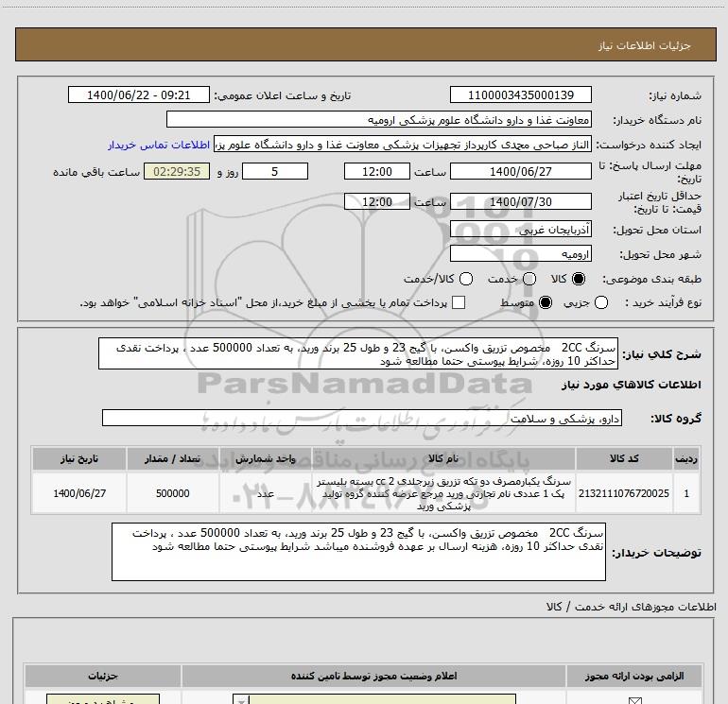
Task: Select the خدمت radio button
Action: coord(529,279)
